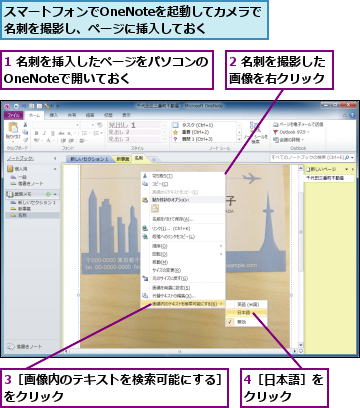Click the green sync status icon on 業務メモ
The width and height of the screenshot is (360, 408).
(x=48, y=194)
